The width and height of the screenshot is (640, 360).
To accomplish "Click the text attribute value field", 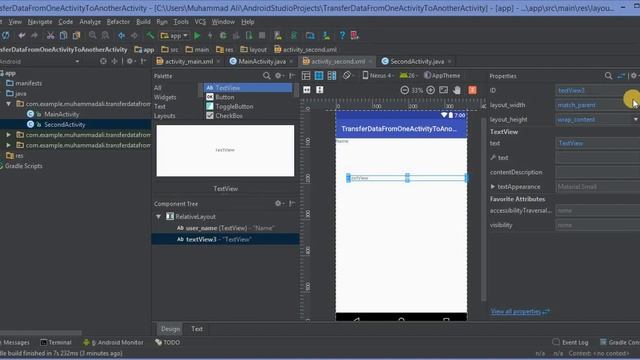I will point(597,143).
